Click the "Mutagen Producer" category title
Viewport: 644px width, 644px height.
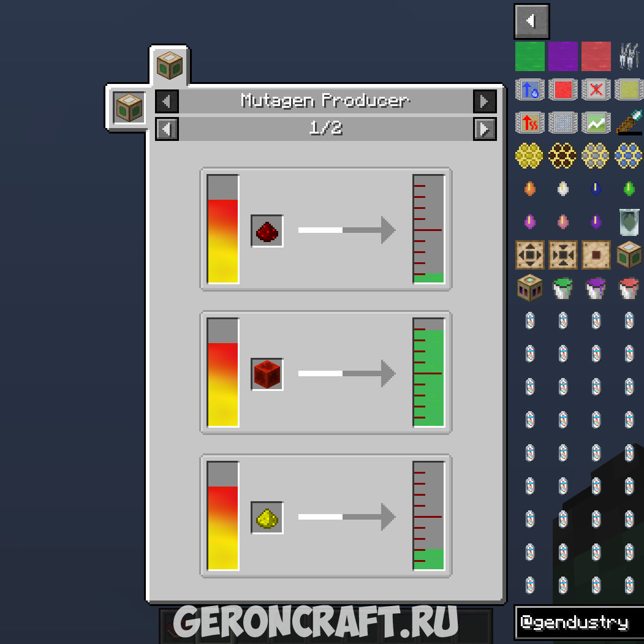pyautogui.click(x=325, y=100)
